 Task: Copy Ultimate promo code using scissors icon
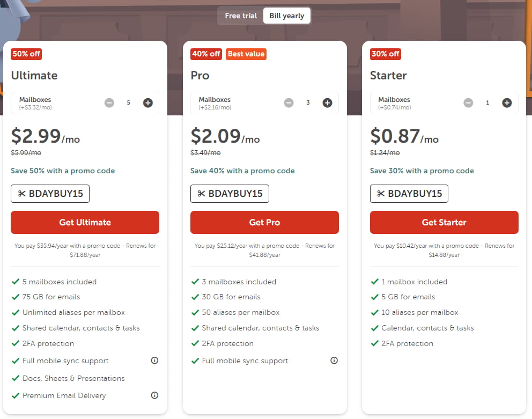22,194
